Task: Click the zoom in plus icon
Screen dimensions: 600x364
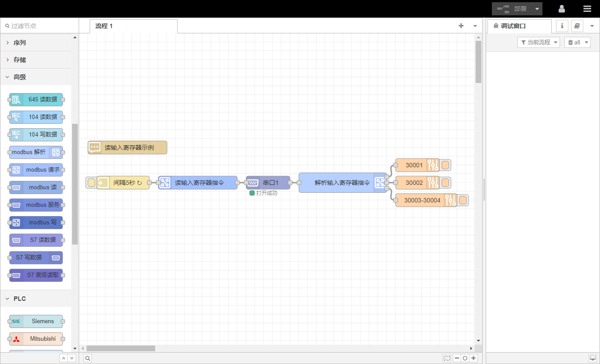Action: tap(473, 358)
